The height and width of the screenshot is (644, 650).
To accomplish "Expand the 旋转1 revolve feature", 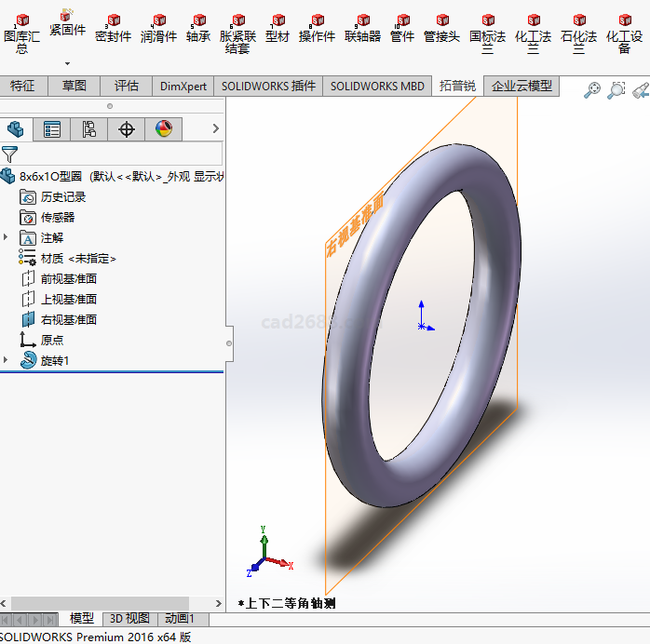I will click(x=7, y=360).
